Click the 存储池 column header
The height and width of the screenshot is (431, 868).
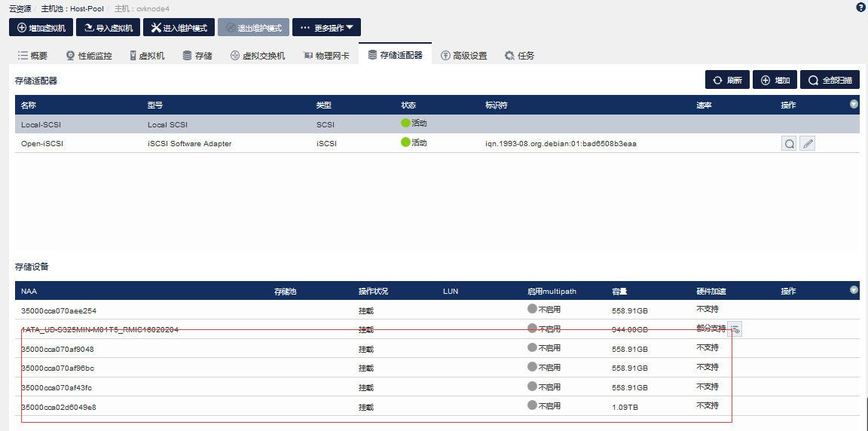coord(286,291)
